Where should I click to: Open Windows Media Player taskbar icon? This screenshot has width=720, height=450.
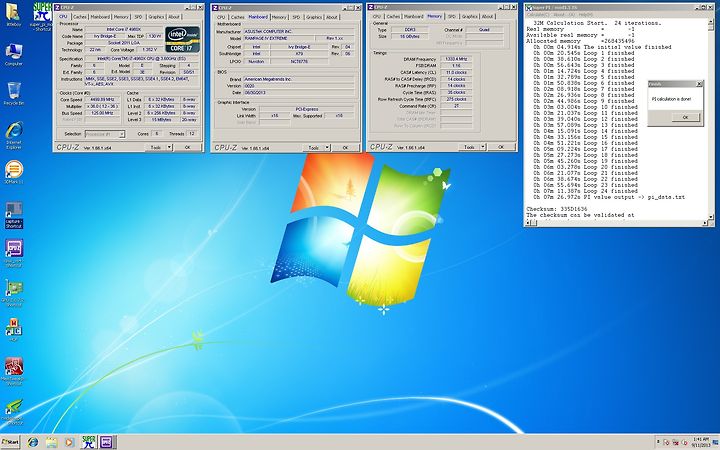click(x=69, y=442)
